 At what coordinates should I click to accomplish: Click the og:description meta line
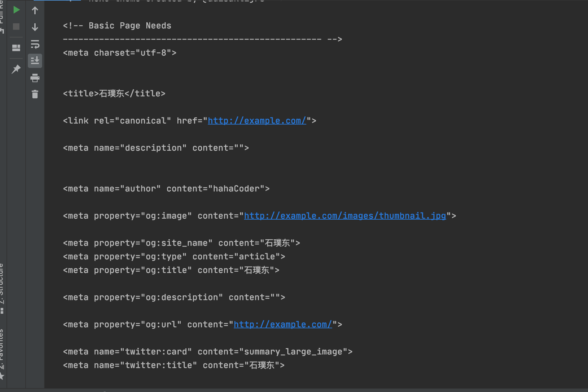click(x=174, y=297)
